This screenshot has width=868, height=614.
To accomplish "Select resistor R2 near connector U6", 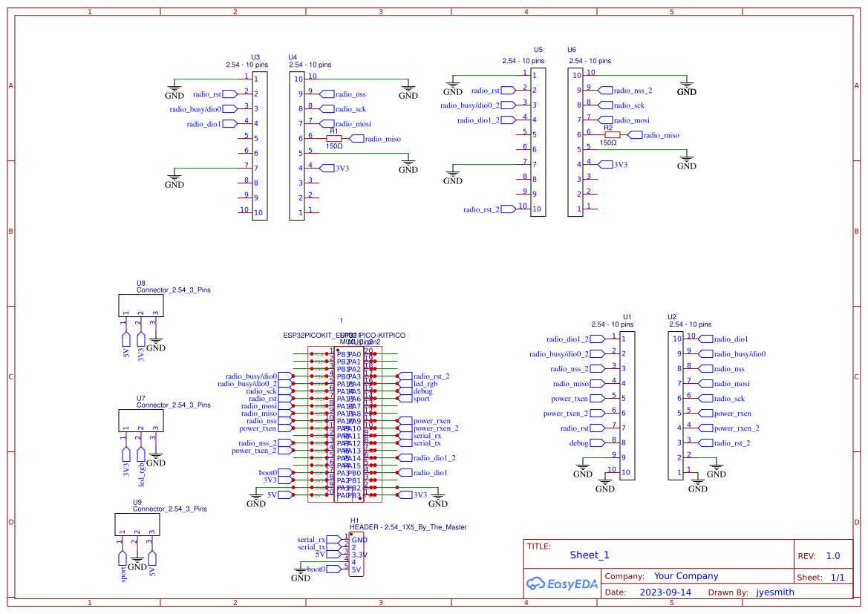I will pos(613,135).
